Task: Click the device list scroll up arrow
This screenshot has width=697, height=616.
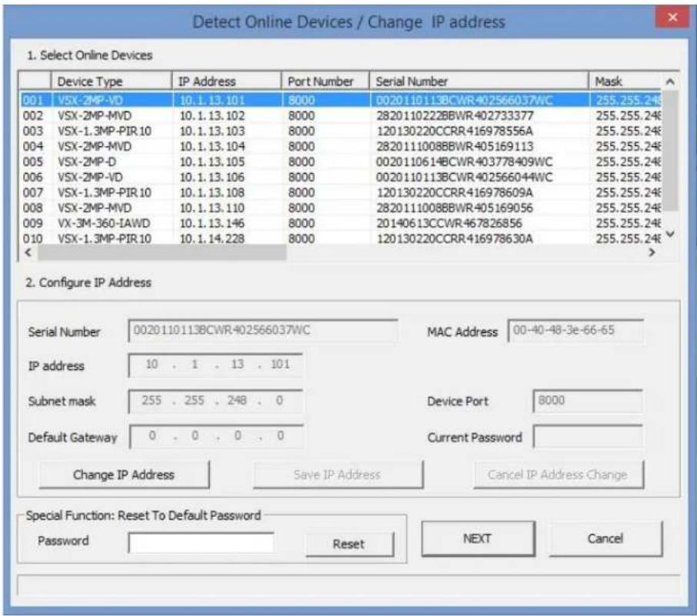Action: point(670,82)
